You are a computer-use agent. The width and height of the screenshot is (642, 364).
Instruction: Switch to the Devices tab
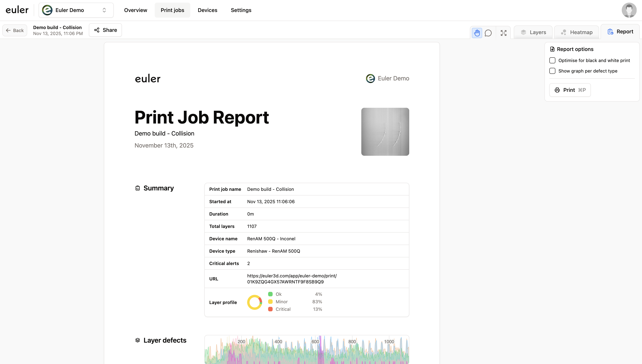tap(208, 10)
